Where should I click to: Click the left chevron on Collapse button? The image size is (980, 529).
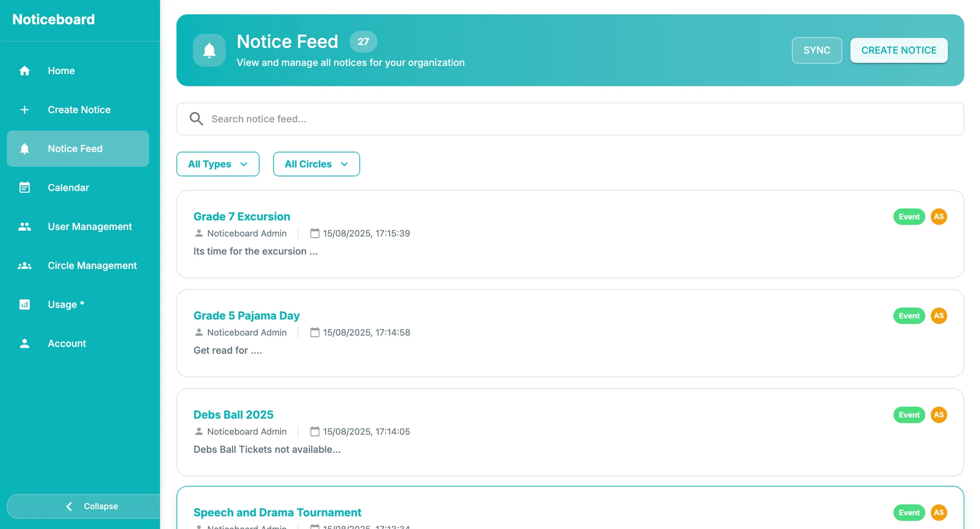(x=69, y=507)
